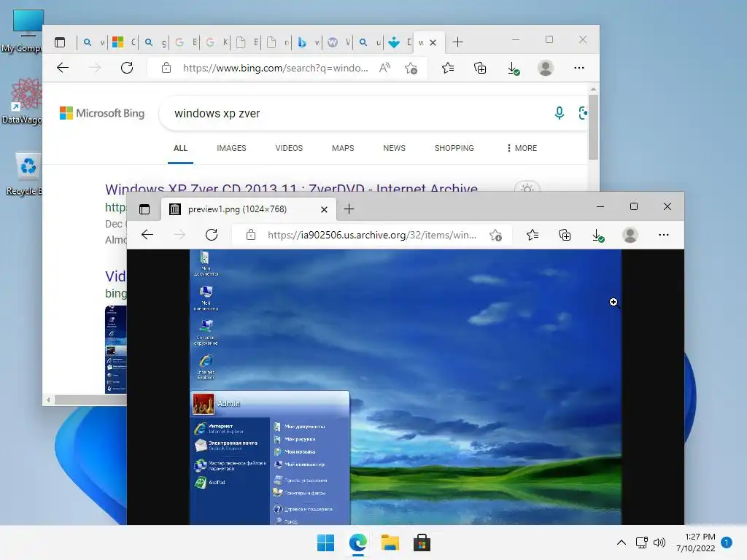Open Favorites list in Bing window
This screenshot has width=747, height=560.
(448, 68)
